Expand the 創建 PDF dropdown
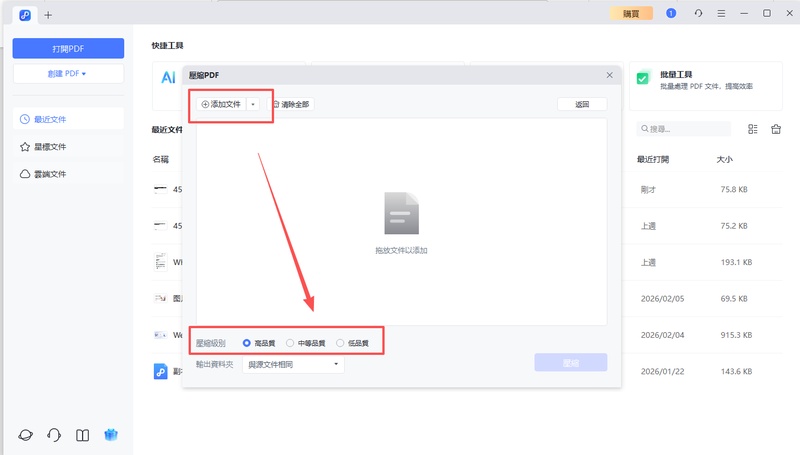The width and height of the screenshot is (800, 455). coord(68,73)
